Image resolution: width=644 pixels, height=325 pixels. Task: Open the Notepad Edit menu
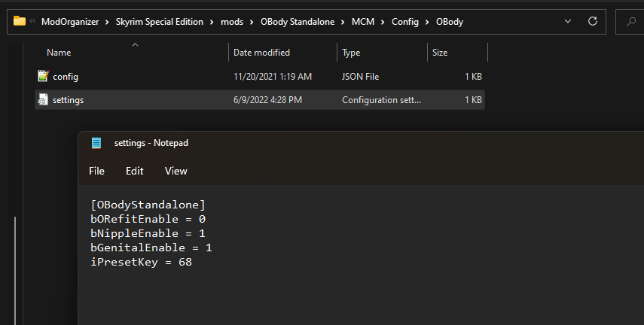[x=135, y=171]
